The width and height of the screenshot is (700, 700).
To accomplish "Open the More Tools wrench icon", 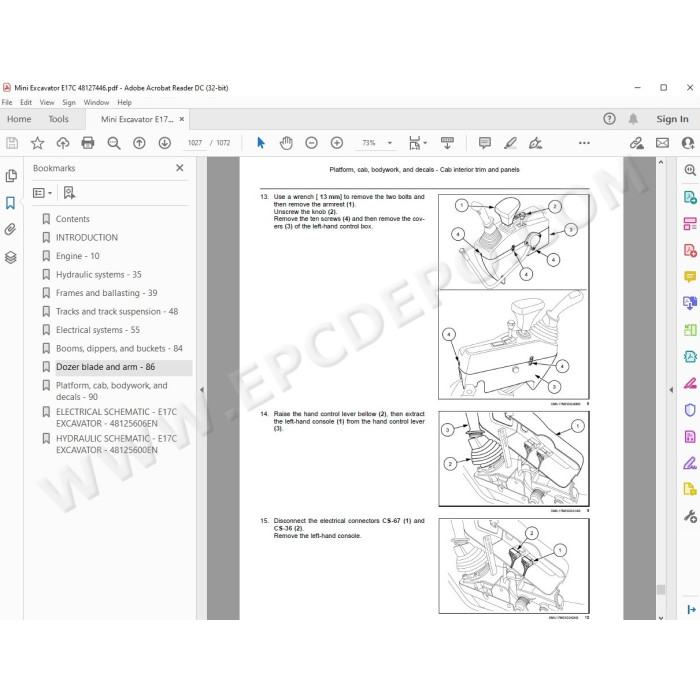I will (x=690, y=517).
